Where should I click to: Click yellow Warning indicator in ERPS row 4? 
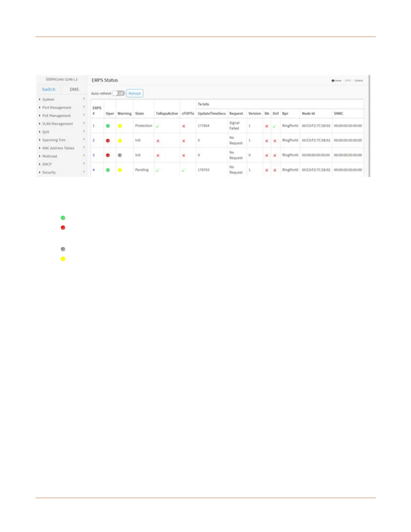point(120,170)
